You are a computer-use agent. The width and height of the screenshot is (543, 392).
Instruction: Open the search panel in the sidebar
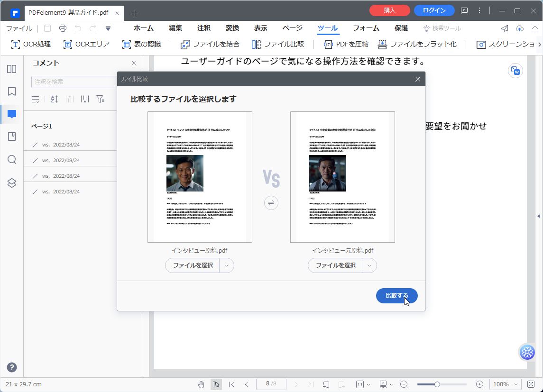[11, 160]
